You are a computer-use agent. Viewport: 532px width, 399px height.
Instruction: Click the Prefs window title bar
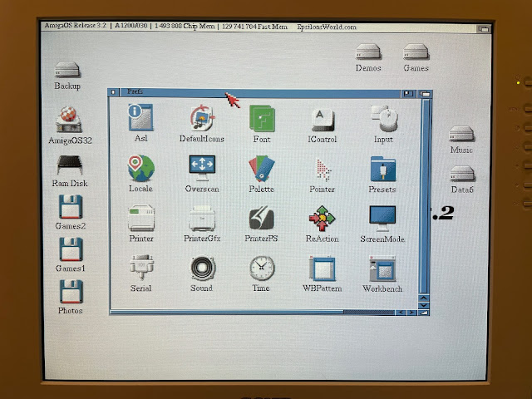(259, 92)
